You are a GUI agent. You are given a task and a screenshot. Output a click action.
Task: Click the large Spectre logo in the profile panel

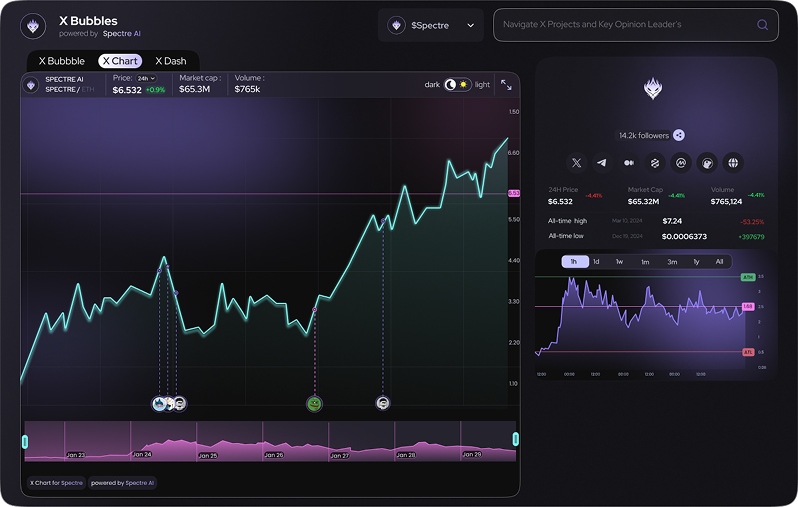(653, 89)
